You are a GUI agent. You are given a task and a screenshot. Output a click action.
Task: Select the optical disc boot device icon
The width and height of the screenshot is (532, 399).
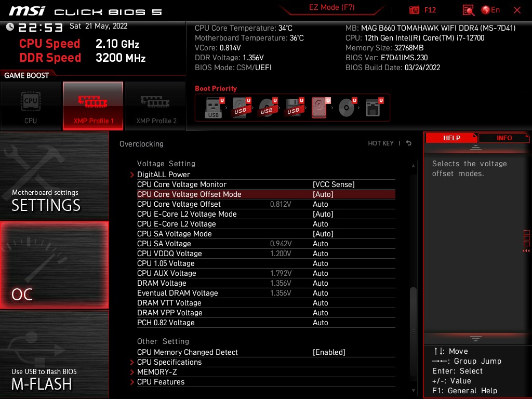(x=347, y=108)
